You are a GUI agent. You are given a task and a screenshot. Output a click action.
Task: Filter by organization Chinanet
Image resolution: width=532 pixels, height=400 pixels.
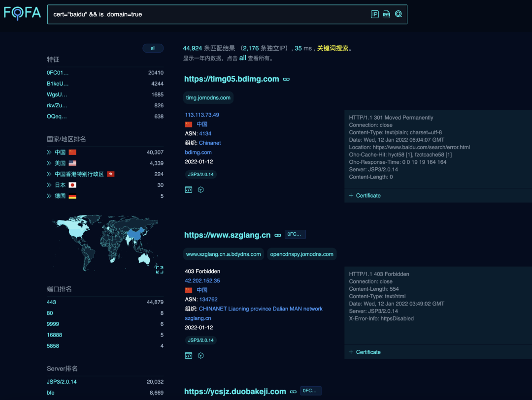point(210,143)
